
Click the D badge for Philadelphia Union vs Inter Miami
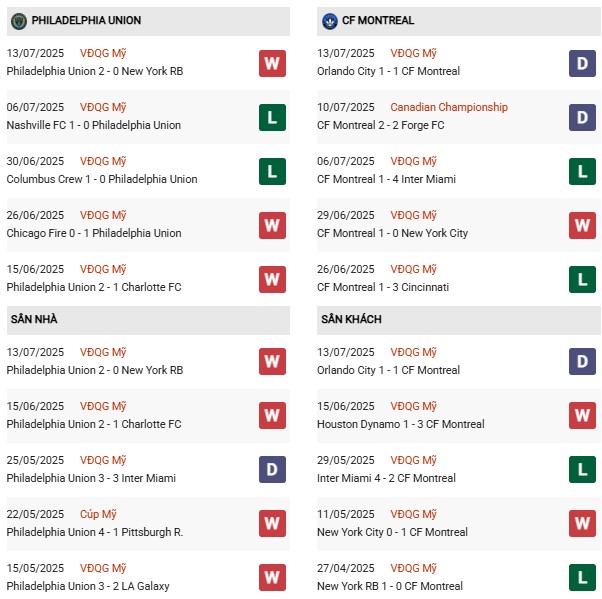pos(271,470)
